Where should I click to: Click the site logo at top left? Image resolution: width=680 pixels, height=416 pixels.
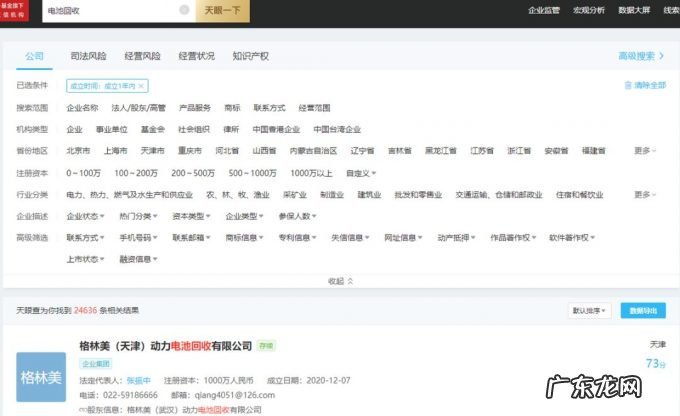14,10
